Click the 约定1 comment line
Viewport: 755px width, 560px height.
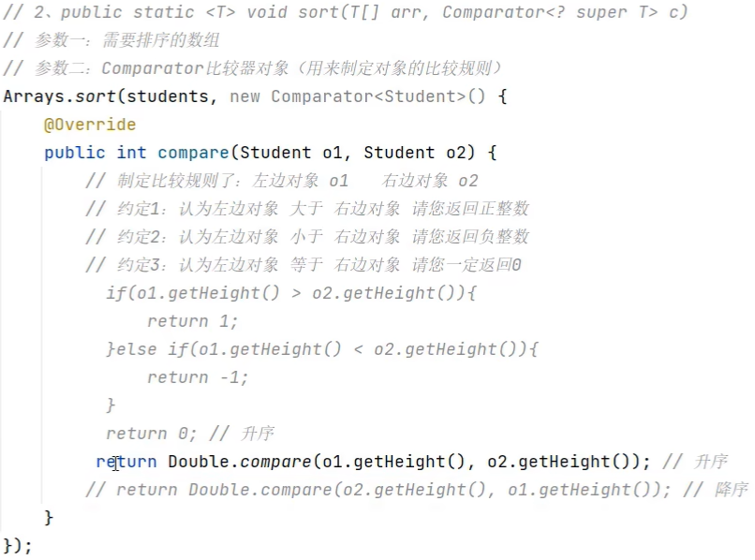pyautogui.click(x=307, y=209)
